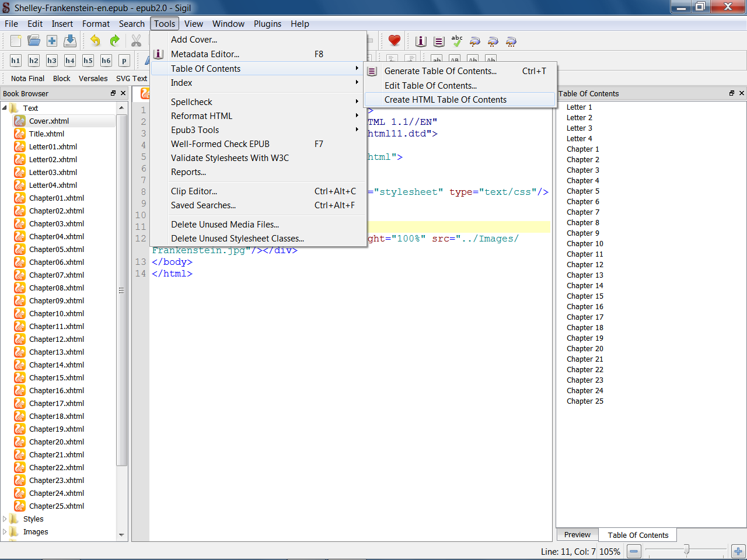Click the zoom slider handle in status bar

[x=686, y=549]
